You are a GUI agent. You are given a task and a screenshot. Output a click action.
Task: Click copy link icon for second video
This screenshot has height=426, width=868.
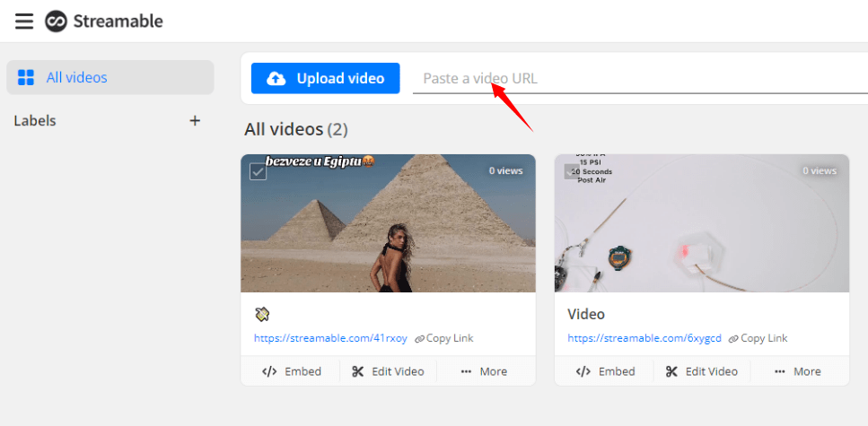click(x=733, y=339)
